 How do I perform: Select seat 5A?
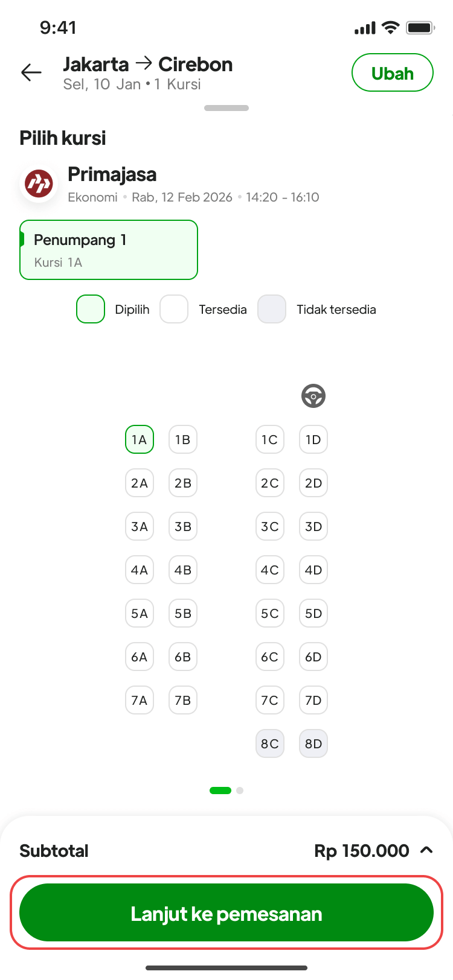tap(140, 614)
